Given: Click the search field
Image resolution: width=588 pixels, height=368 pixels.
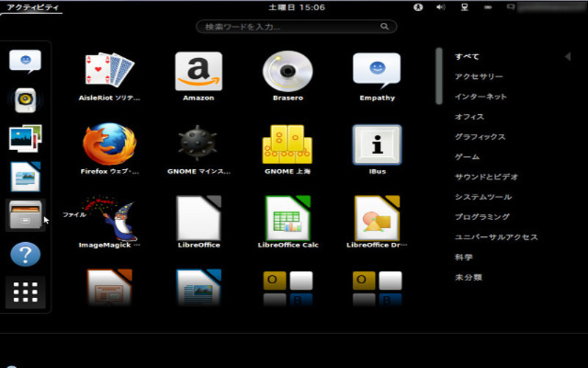Looking at the screenshot, I should click(296, 26).
